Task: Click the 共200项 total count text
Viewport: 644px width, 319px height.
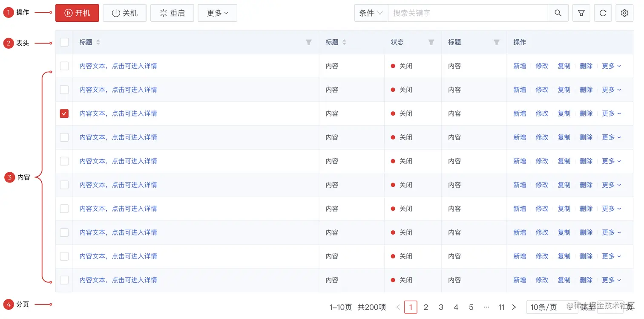Action: [x=372, y=307]
